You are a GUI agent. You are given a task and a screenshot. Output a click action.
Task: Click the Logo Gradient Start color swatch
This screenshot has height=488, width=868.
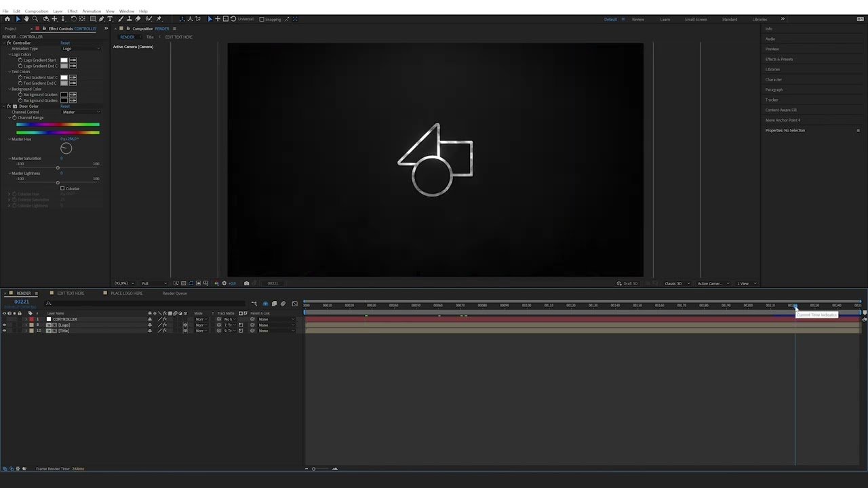point(64,60)
